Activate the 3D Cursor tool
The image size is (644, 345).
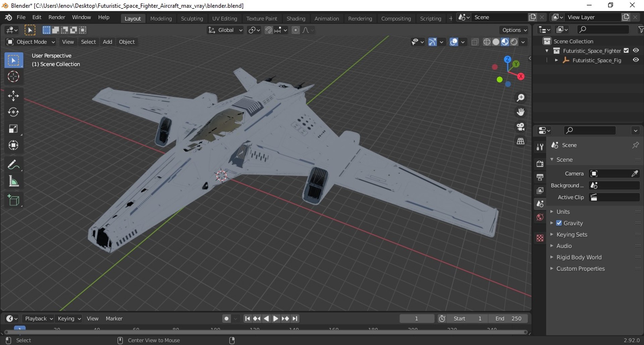point(14,77)
